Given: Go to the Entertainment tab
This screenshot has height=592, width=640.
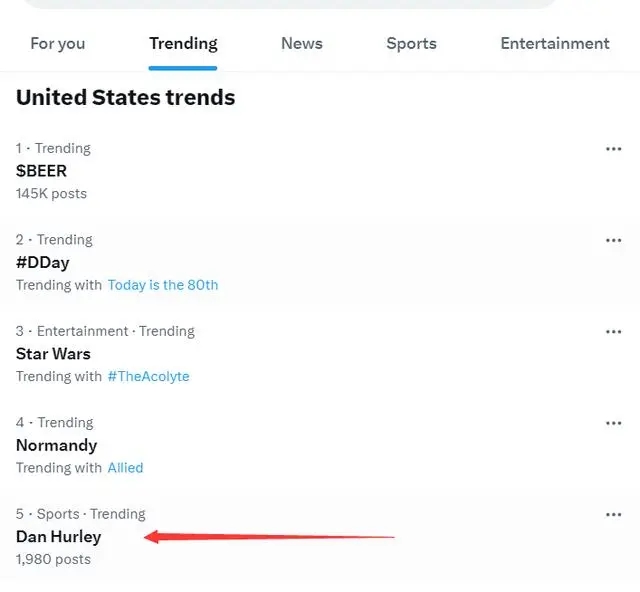Looking at the screenshot, I should 555,44.
